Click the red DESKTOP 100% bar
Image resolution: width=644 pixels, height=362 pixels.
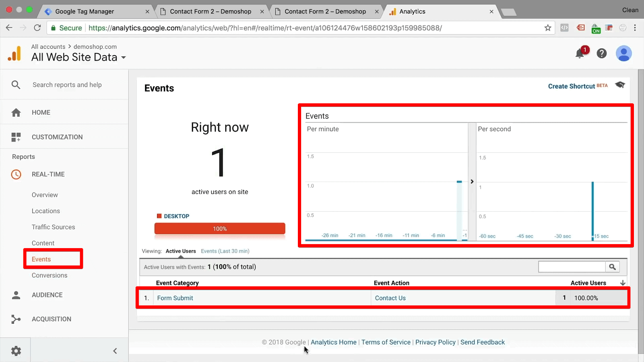click(x=220, y=228)
